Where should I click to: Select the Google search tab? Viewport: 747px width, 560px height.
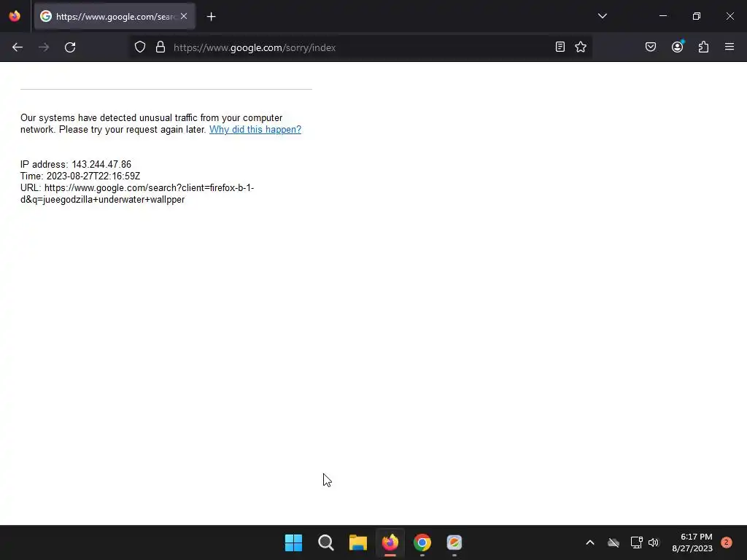click(115, 17)
